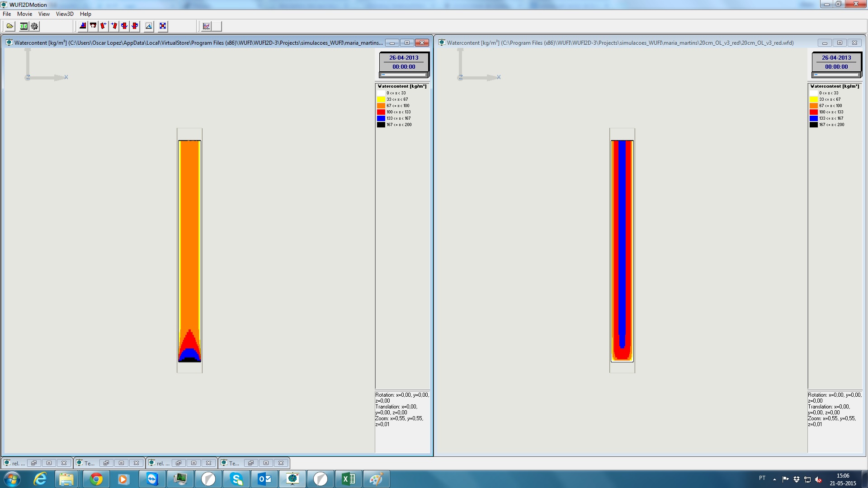Click the lifebuoy reset view icon
The height and width of the screenshot is (488, 868).
click(x=163, y=26)
